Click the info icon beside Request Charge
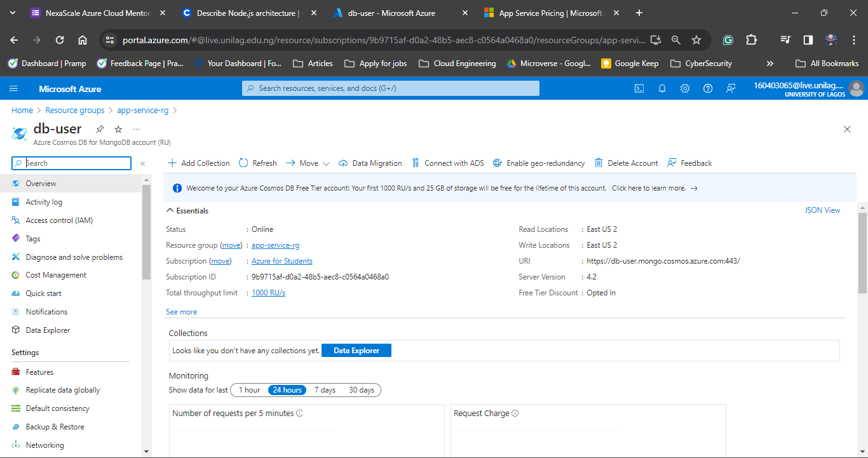The height and width of the screenshot is (458, 868). [x=515, y=414]
